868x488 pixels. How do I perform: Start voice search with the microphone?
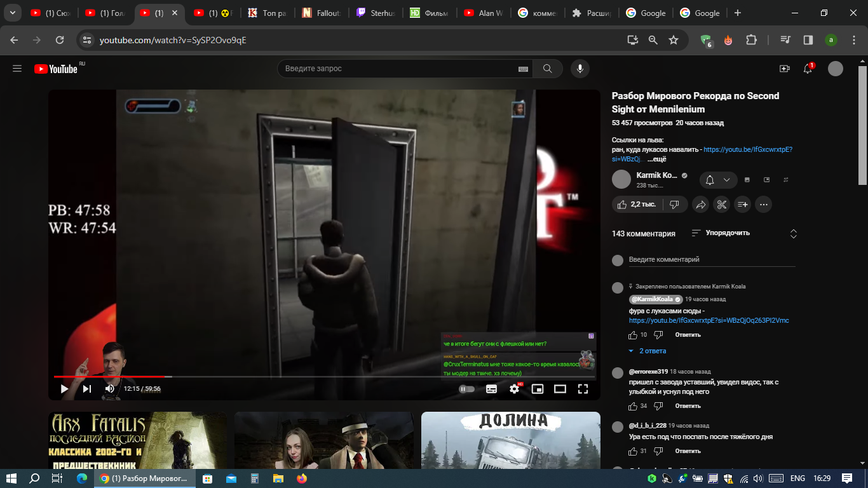[x=580, y=69]
